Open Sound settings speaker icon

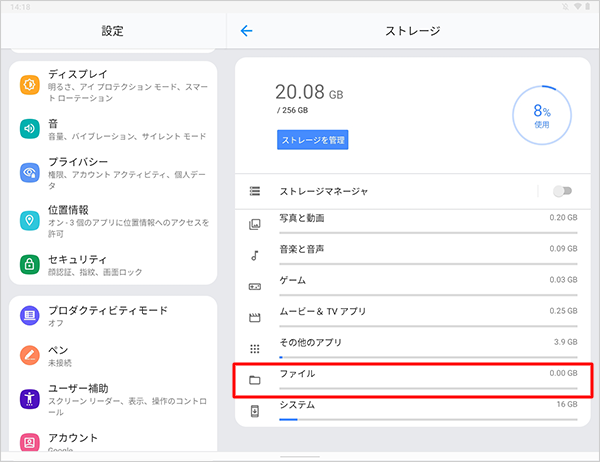29,129
